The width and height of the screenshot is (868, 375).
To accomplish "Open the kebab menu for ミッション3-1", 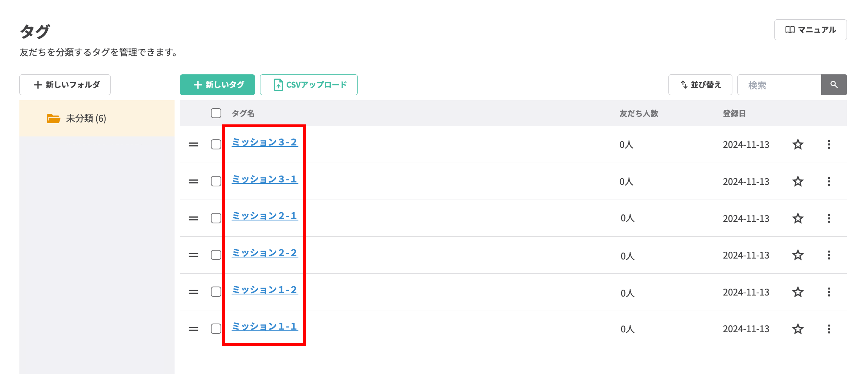I will [829, 181].
